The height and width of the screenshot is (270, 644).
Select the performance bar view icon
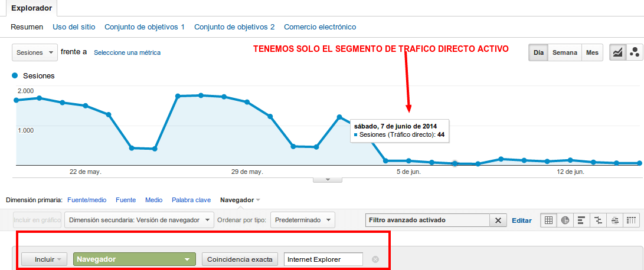click(581, 220)
